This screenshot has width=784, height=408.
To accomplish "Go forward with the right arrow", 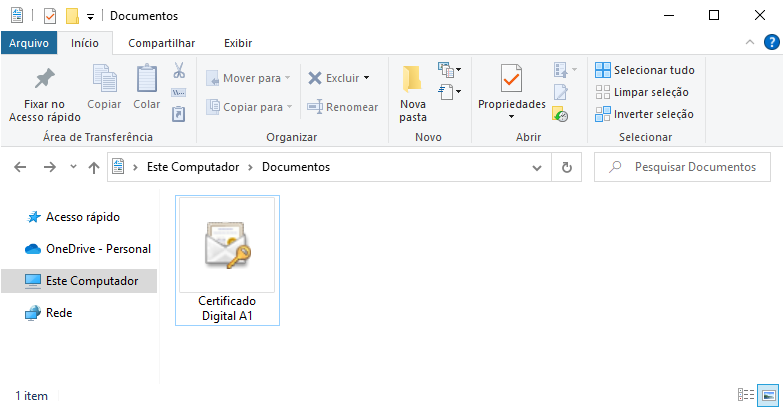I will pos(50,167).
